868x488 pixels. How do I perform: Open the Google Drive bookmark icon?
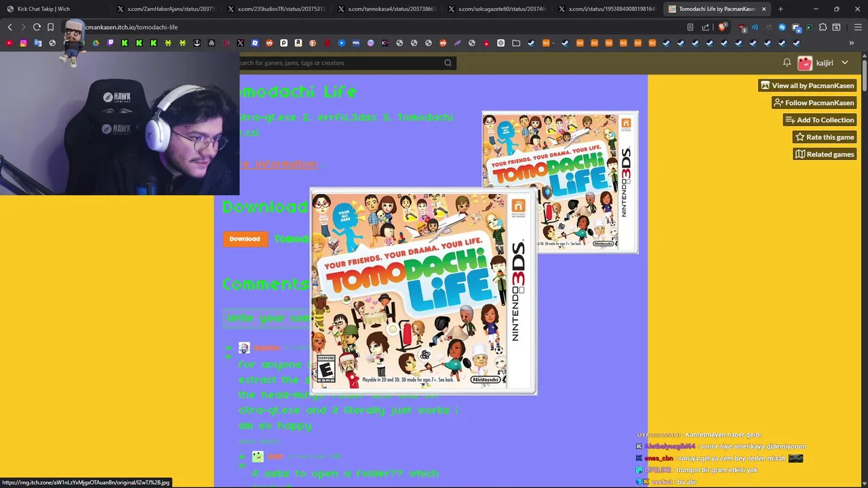point(96,43)
